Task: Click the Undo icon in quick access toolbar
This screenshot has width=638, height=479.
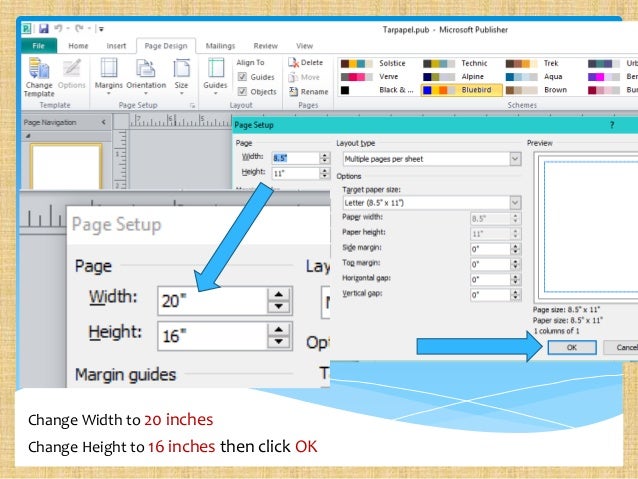Action: pos(59,28)
